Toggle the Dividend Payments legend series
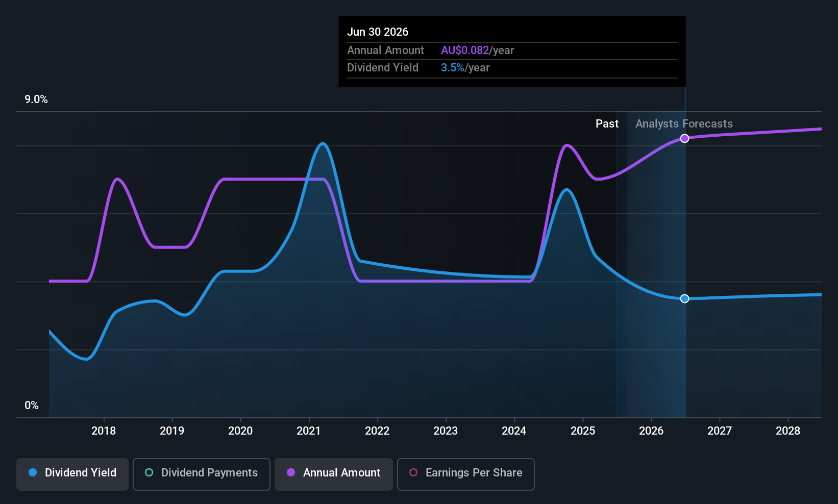 pos(202,474)
